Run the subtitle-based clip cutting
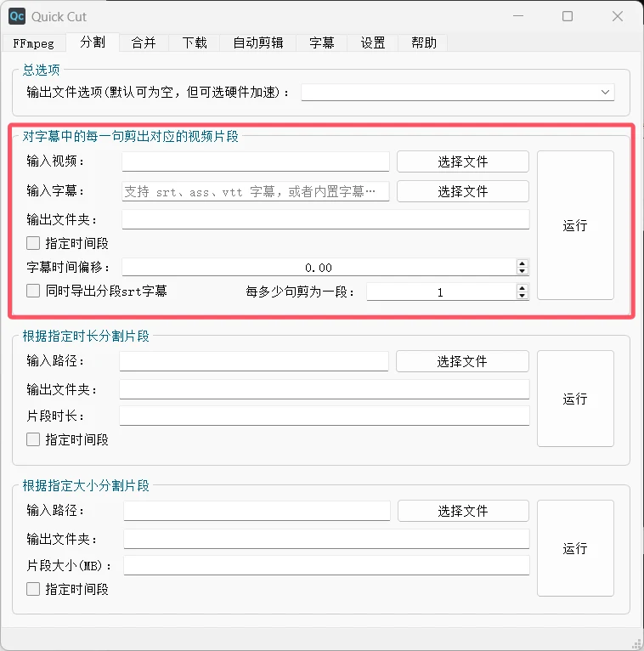This screenshot has width=644, height=651. [x=575, y=225]
